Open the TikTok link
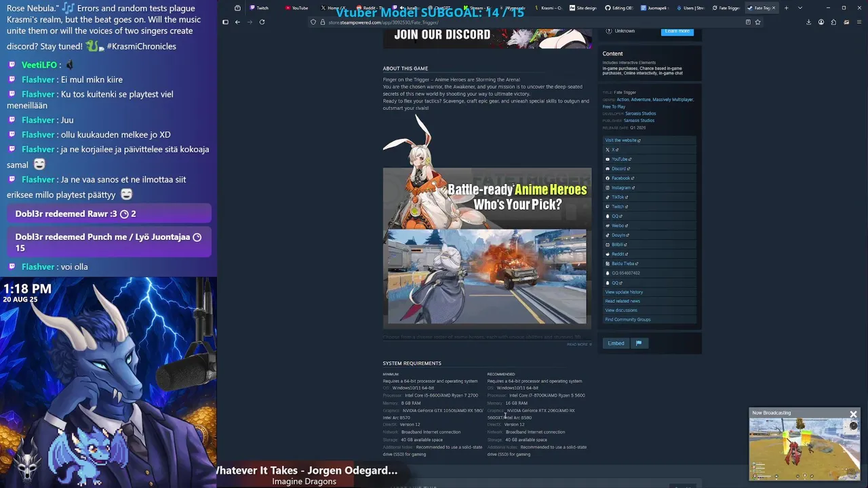This screenshot has height=488, width=868. (x=616, y=197)
